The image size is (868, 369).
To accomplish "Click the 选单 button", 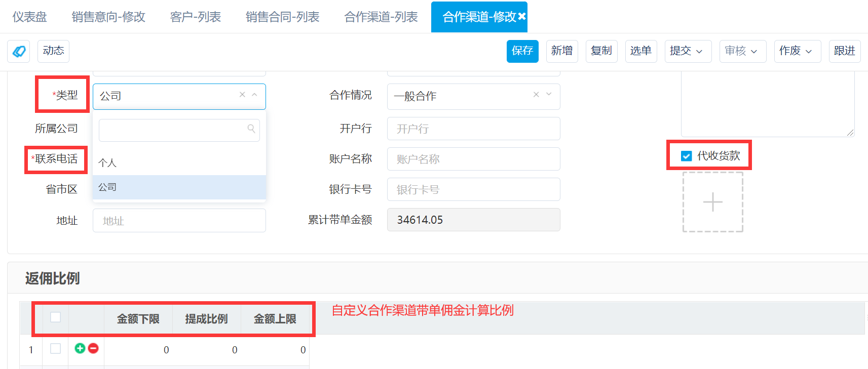I will point(641,51).
